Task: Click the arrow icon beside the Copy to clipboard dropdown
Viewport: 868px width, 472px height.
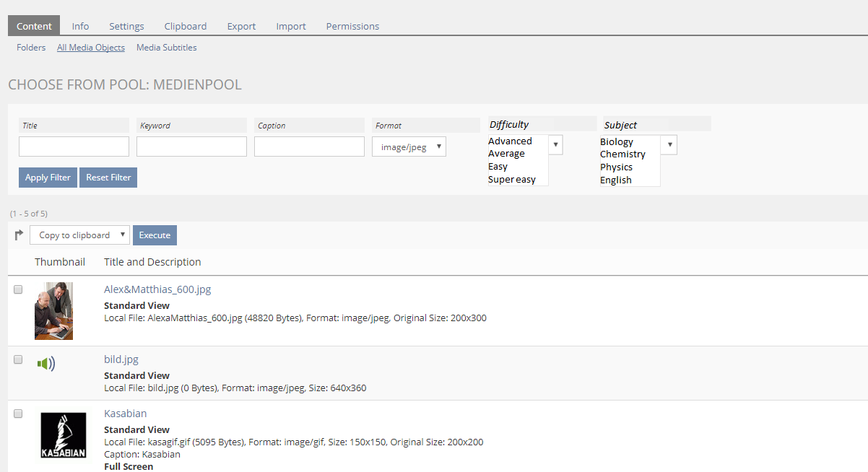Action: (19, 235)
